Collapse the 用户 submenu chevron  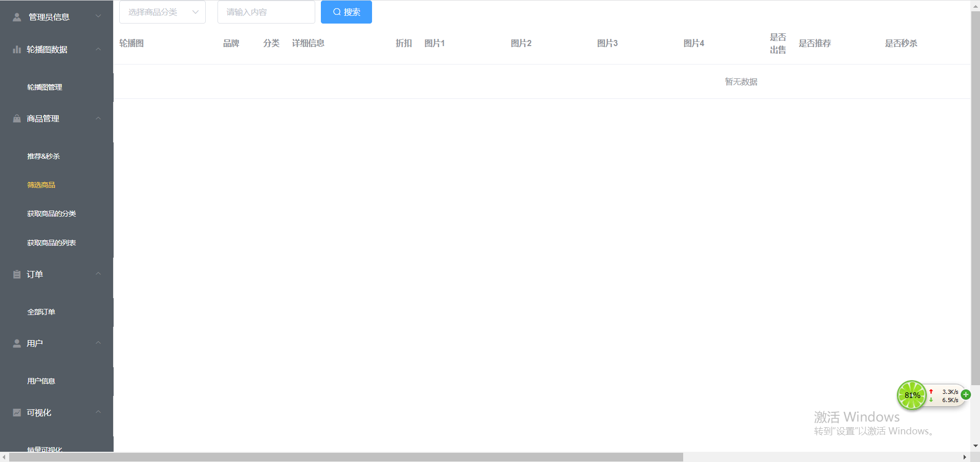click(x=98, y=343)
